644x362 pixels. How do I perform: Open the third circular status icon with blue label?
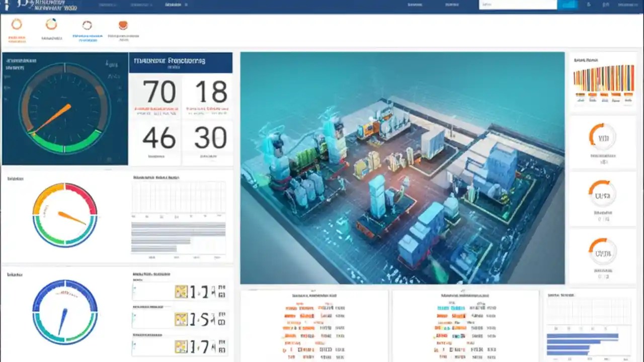pyautogui.click(x=87, y=24)
